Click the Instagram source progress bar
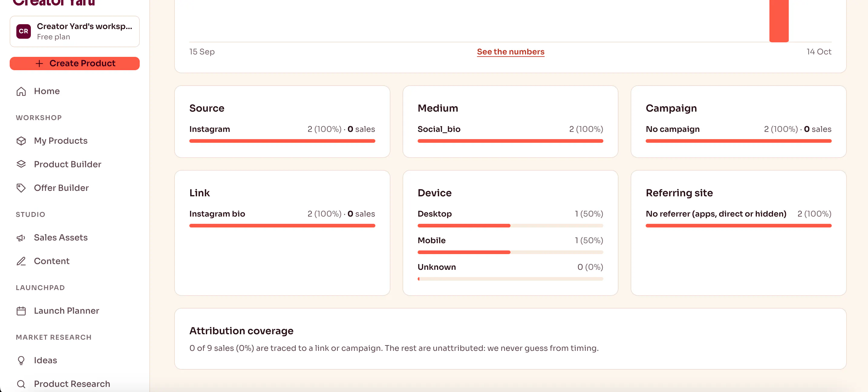The width and height of the screenshot is (868, 392). coord(282,141)
